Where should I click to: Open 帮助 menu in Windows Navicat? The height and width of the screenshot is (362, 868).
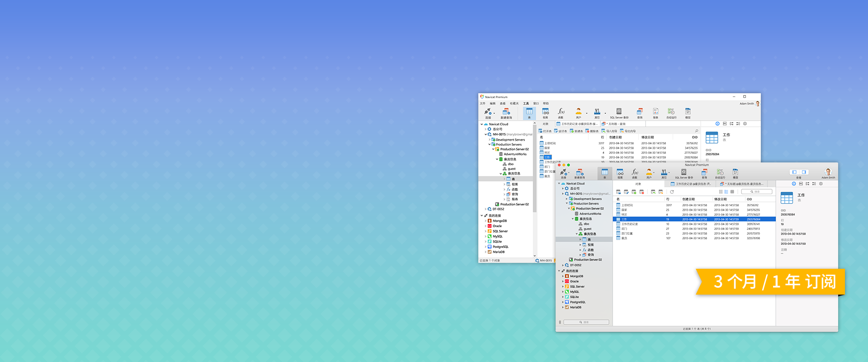click(x=546, y=103)
